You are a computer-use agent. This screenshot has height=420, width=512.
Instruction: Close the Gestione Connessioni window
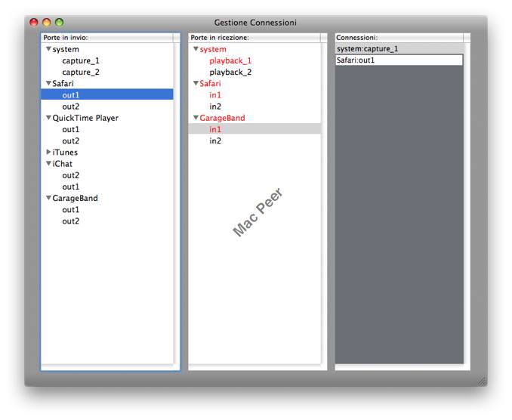pyautogui.click(x=34, y=22)
